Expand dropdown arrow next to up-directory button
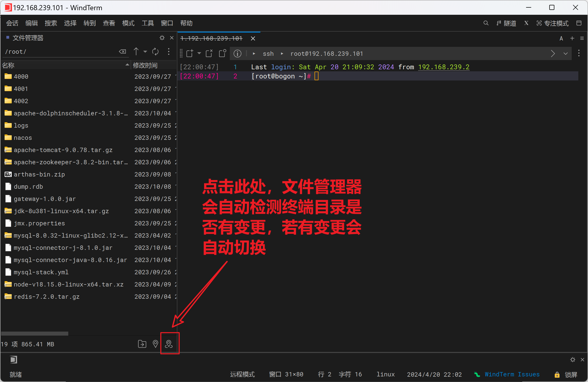The image size is (588, 382). point(145,52)
